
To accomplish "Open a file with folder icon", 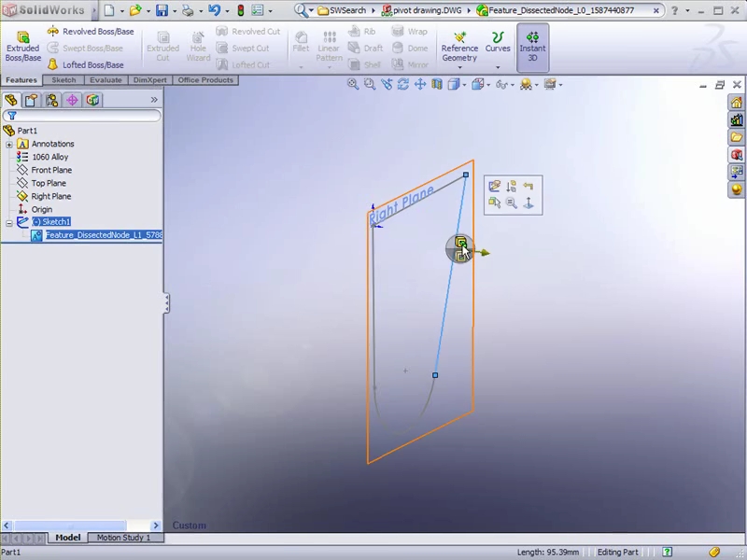I will (x=135, y=10).
